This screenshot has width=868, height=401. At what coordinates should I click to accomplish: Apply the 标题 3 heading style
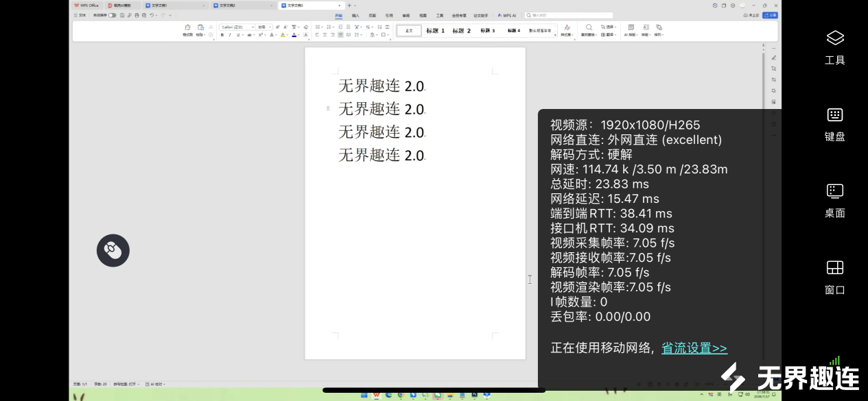pyautogui.click(x=487, y=31)
